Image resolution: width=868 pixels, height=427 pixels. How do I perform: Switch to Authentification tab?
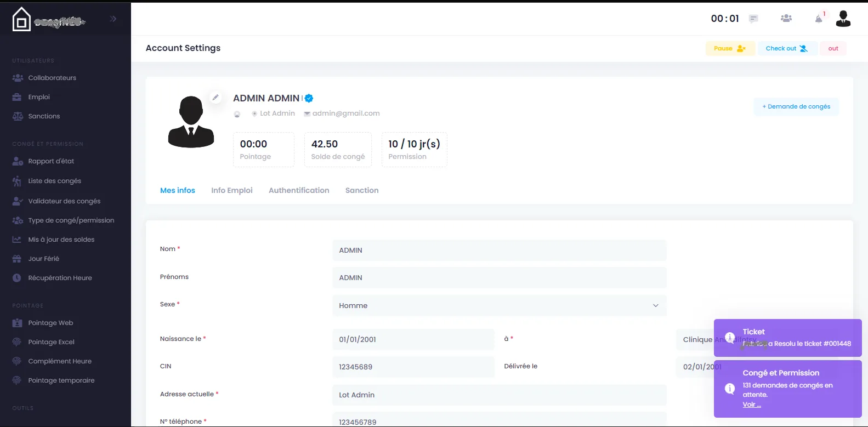[x=299, y=190]
